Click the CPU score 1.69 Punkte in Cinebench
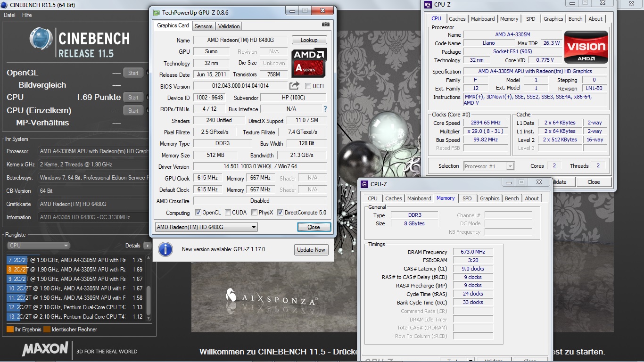This screenshot has height=362, width=644. pos(99,97)
